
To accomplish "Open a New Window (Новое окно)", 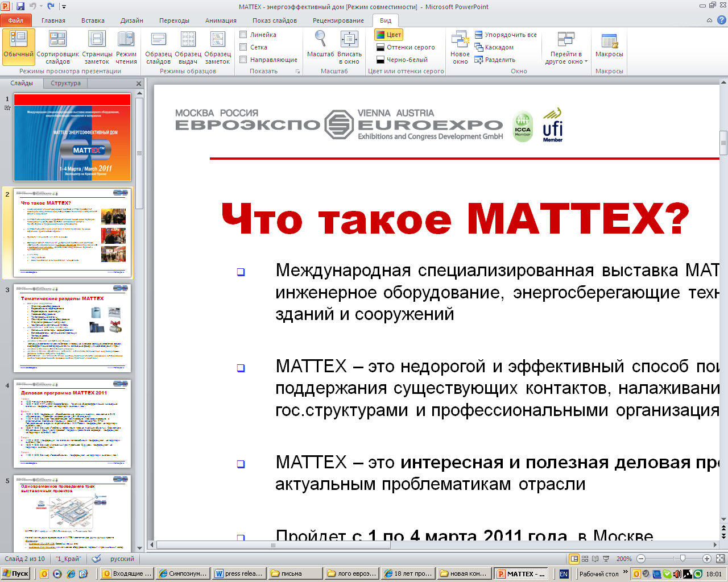I will (x=460, y=47).
